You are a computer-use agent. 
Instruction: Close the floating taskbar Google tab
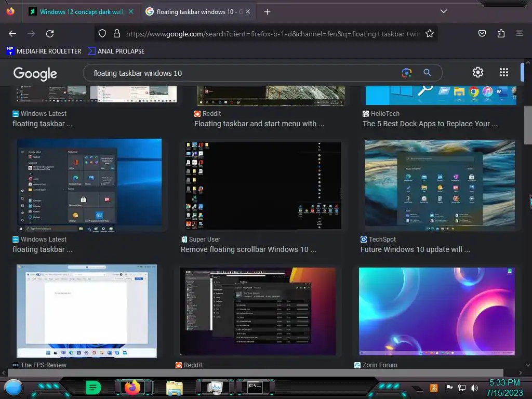tap(248, 11)
